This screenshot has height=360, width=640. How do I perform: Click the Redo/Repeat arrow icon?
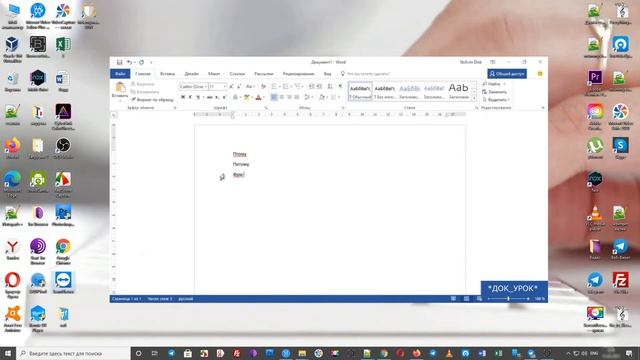tap(142, 62)
